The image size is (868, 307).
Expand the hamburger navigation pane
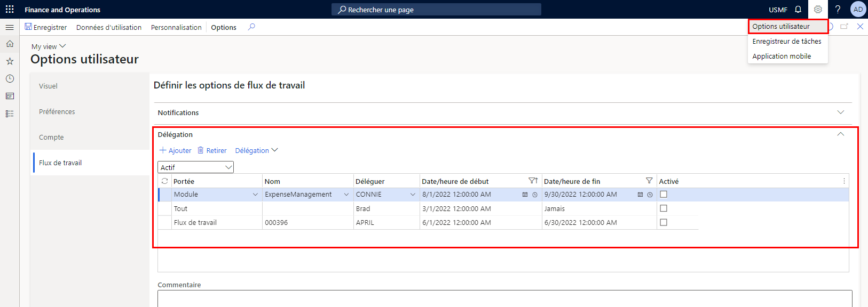(x=10, y=27)
